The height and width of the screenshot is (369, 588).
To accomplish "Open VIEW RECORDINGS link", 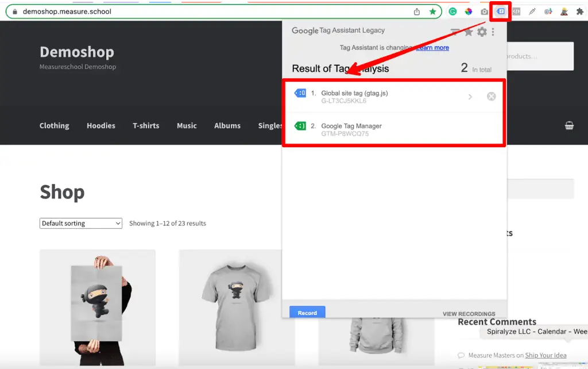I will [470, 314].
